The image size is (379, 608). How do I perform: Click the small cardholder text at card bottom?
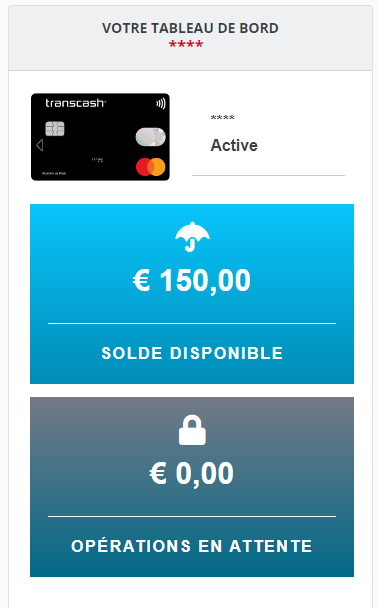pos(54,173)
